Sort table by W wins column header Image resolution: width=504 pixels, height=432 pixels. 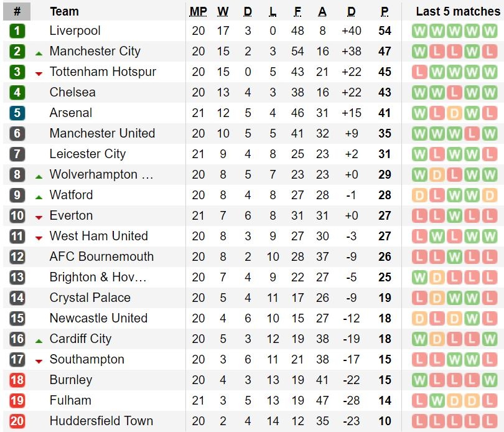pyautogui.click(x=223, y=11)
